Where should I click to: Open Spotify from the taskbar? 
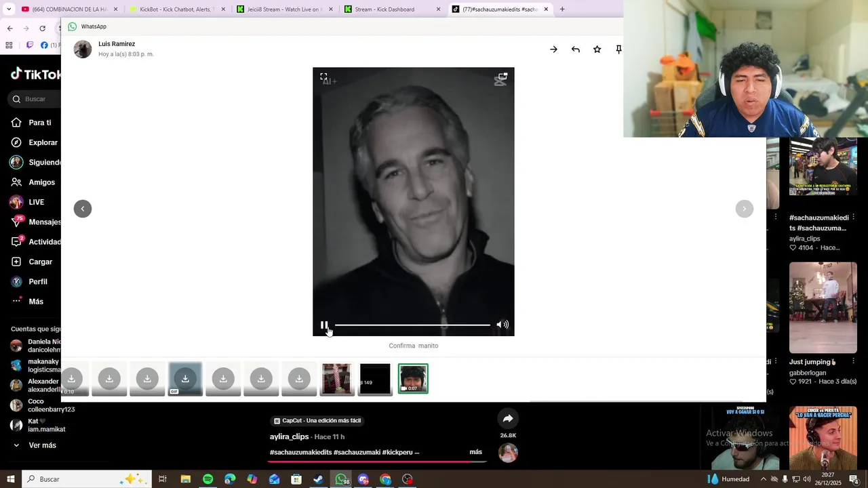208,479
